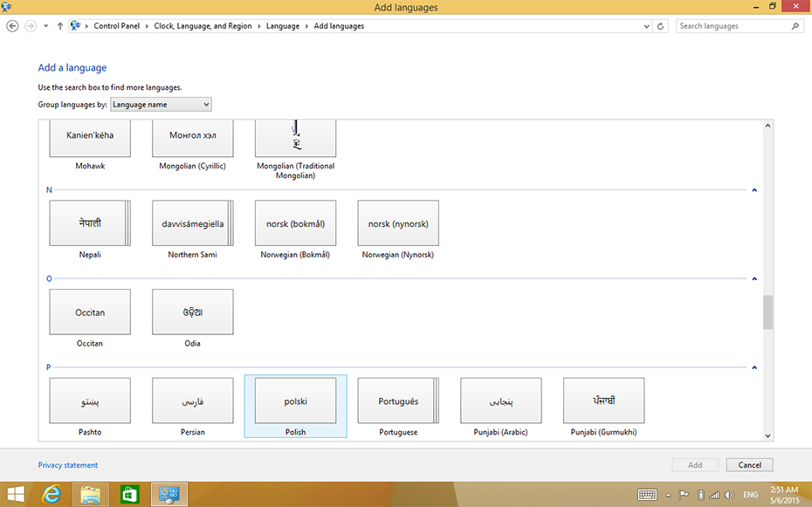This screenshot has width=812, height=507.
Task: Collapse the P language group
Action: [754, 367]
